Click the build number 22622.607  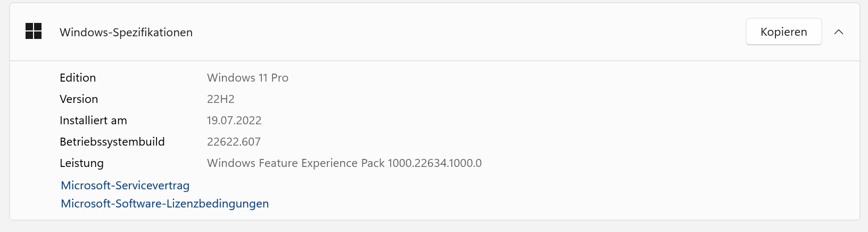[x=234, y=142]
